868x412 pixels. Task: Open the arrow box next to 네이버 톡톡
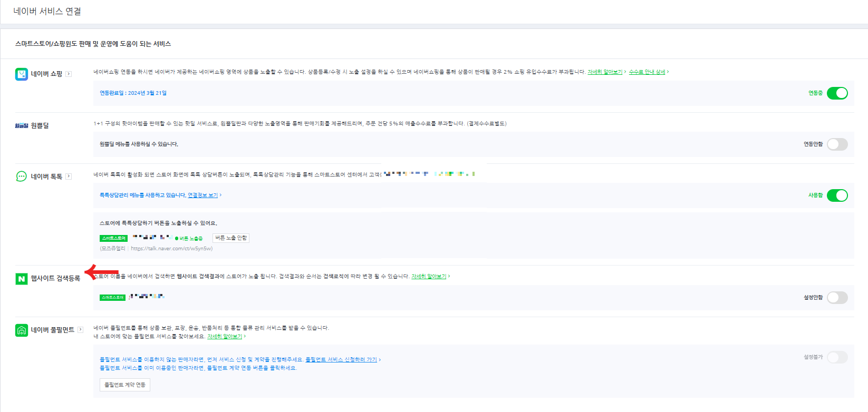click(x=69, y=176)
